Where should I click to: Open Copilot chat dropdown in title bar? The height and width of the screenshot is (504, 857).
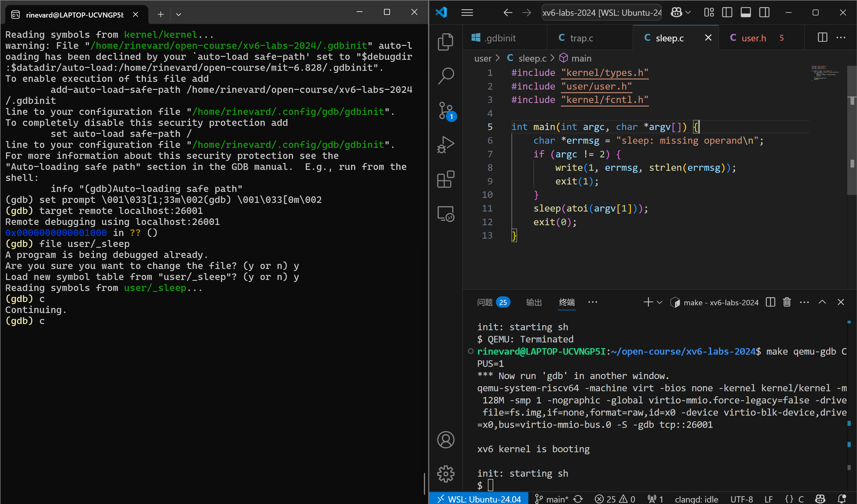[688, 12]
